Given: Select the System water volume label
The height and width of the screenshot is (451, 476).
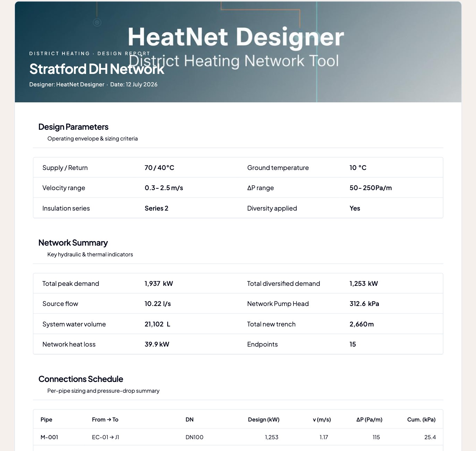Looking at the screenshot, I should pos(74,324).
